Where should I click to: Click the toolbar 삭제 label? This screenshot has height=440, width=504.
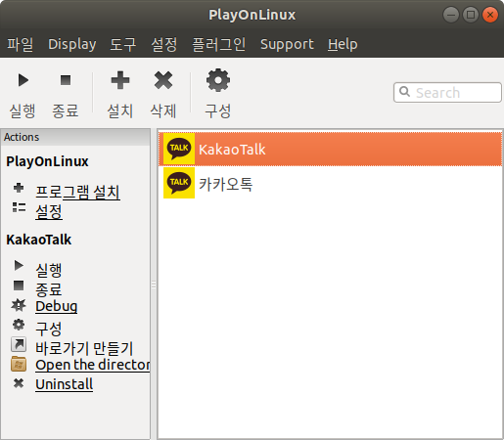click(163, 110)
